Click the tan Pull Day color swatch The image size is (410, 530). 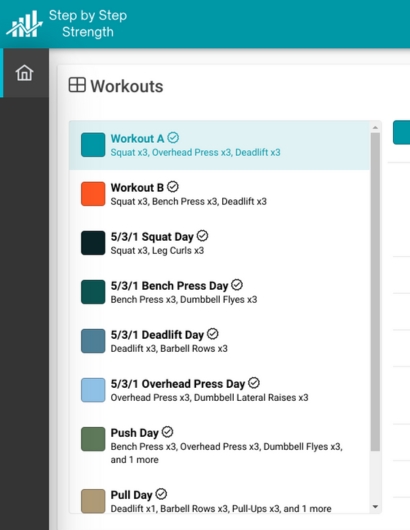[93, 501]
